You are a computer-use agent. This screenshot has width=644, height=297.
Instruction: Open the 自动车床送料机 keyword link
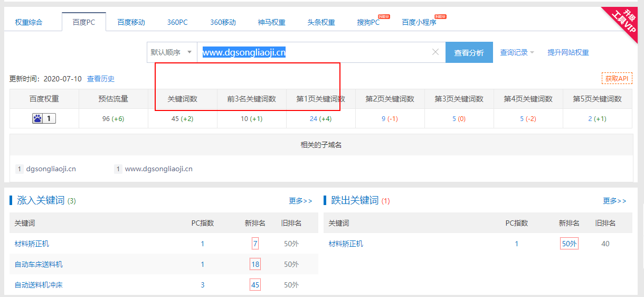pyautogui.click(x=39, y=264)
